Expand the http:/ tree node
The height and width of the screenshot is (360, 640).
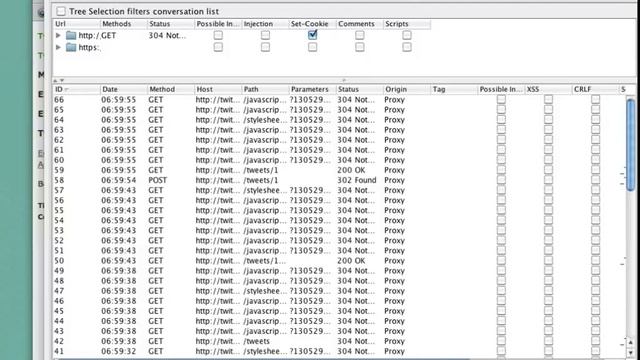[x=58, y=36]
